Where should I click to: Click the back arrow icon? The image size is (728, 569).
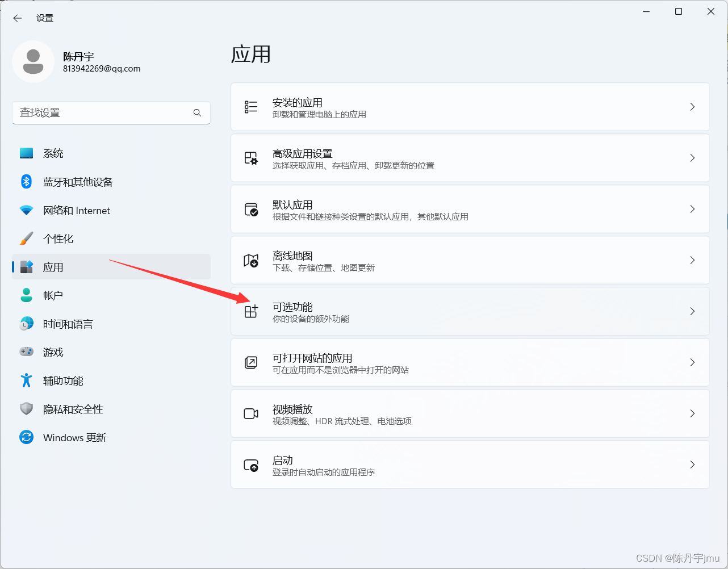(x=18, y=18)
